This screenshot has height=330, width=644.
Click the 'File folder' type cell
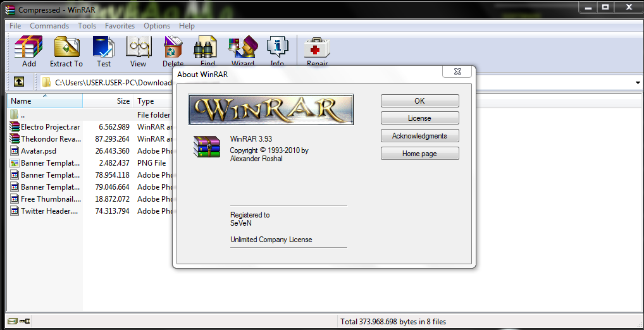tap(154, 114)
